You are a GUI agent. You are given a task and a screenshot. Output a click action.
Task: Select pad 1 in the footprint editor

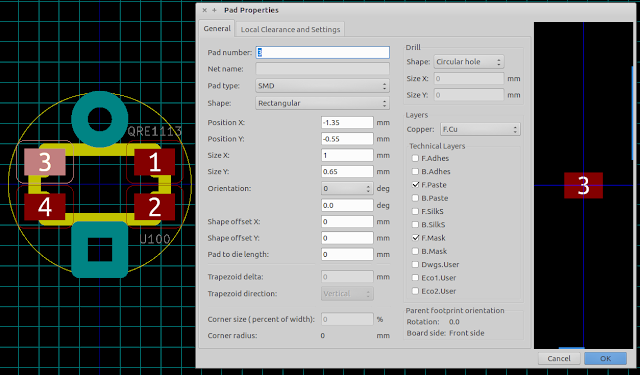click(155, 162)
